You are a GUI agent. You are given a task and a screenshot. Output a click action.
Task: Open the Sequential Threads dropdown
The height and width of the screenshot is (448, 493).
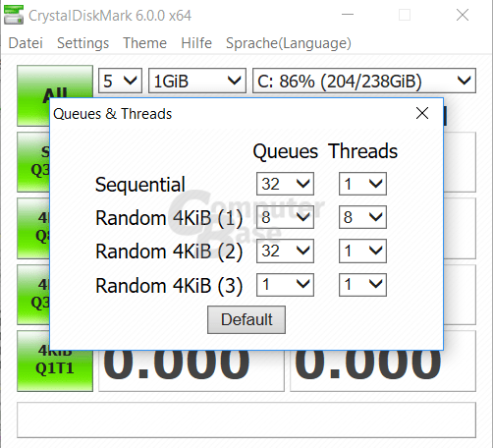click(362, 184)
